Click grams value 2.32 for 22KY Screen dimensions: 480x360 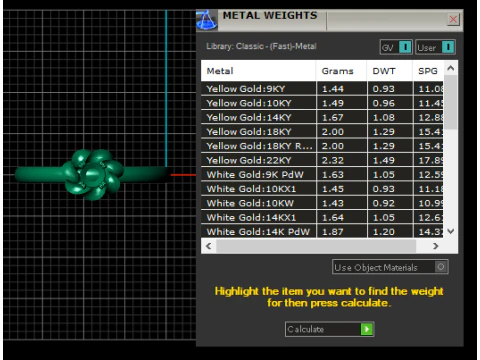[333, 161]
